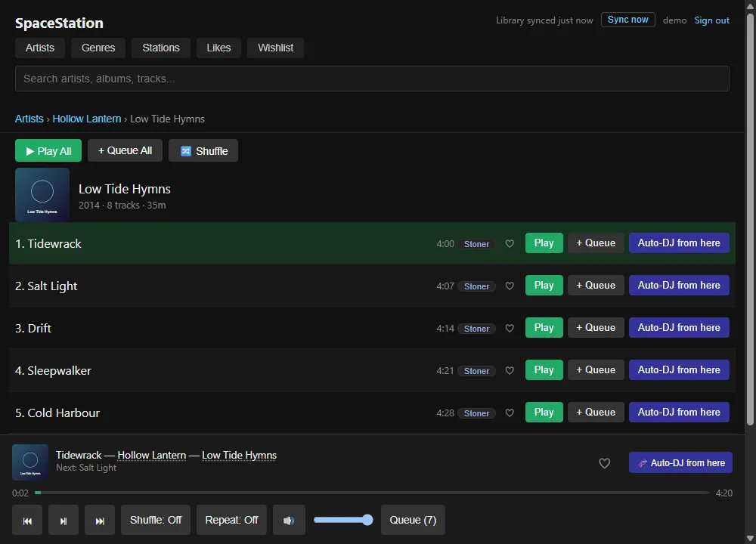Open the Artists tab
756x544 pixels.
click(x=40, y=48)
